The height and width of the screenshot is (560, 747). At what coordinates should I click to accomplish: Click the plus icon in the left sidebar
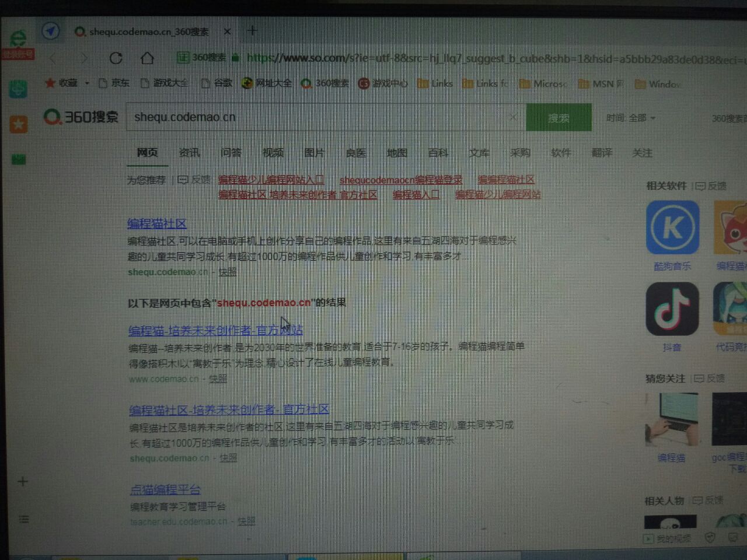23,481
